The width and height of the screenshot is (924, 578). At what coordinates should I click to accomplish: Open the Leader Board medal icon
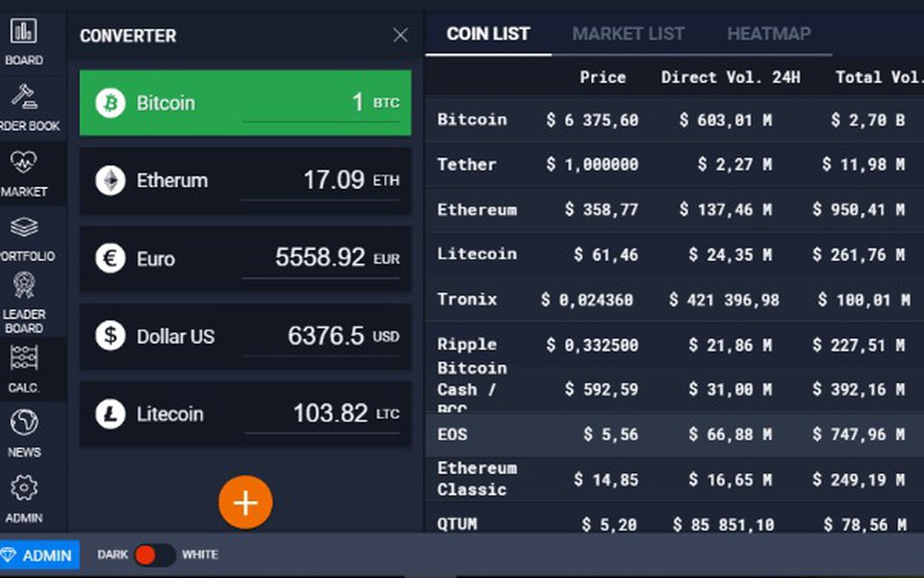[23, 285]
